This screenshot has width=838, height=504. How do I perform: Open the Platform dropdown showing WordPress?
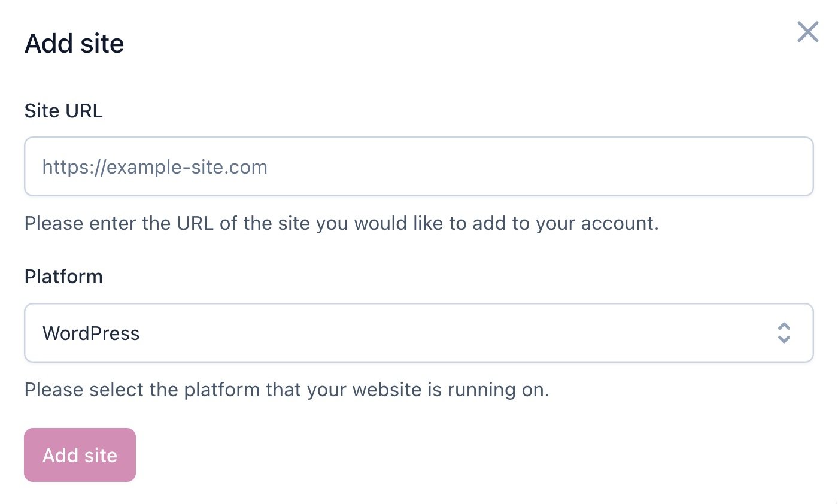tap(419, 333)
